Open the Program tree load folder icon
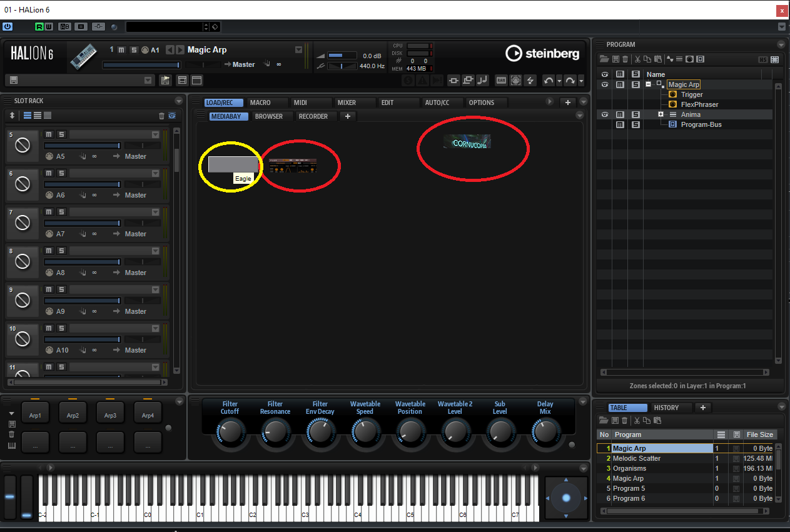The image size is (790, 532). [x=604, y=59]
